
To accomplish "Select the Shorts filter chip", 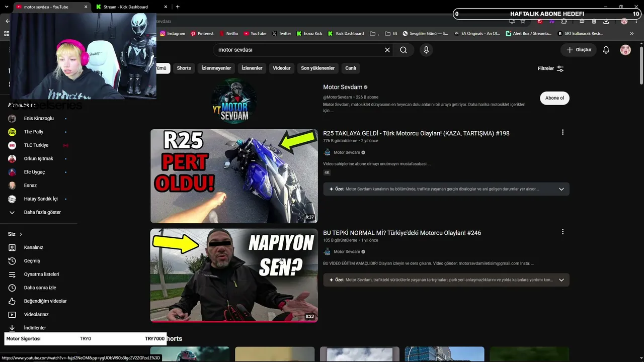I will (184, 68).
